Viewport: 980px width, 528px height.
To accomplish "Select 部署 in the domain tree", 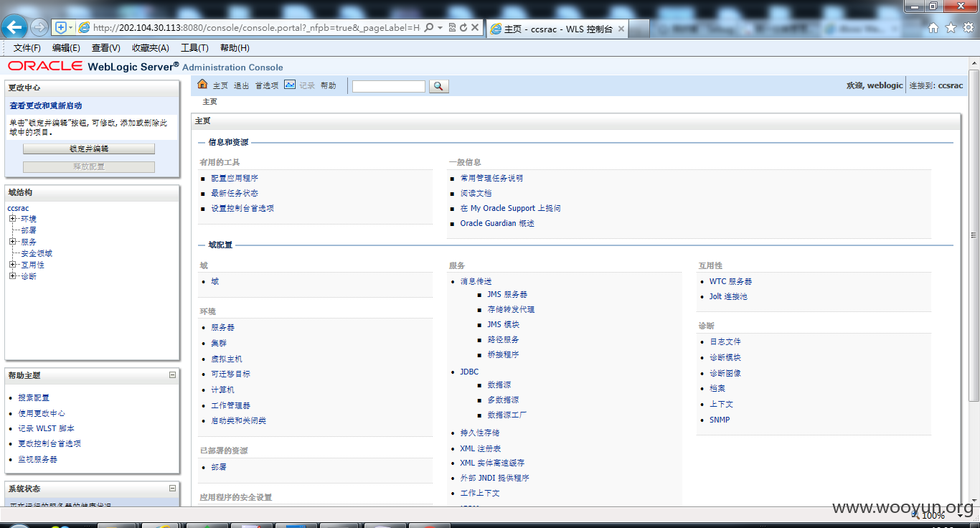I will [29, 230].
